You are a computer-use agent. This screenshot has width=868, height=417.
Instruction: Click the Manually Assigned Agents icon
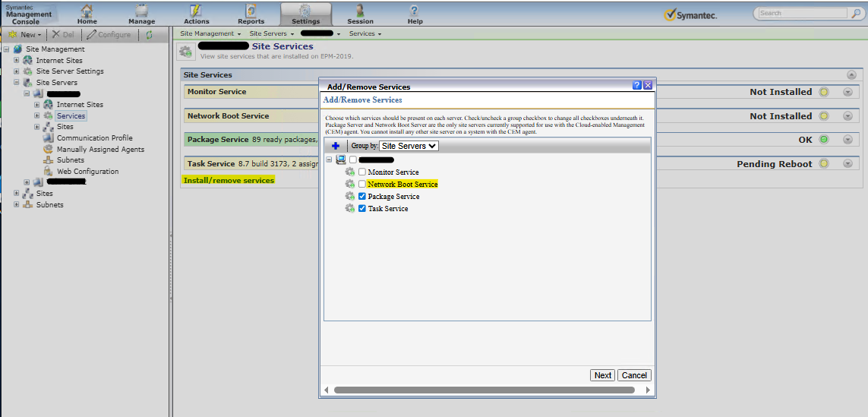click(x=48, y=149)
